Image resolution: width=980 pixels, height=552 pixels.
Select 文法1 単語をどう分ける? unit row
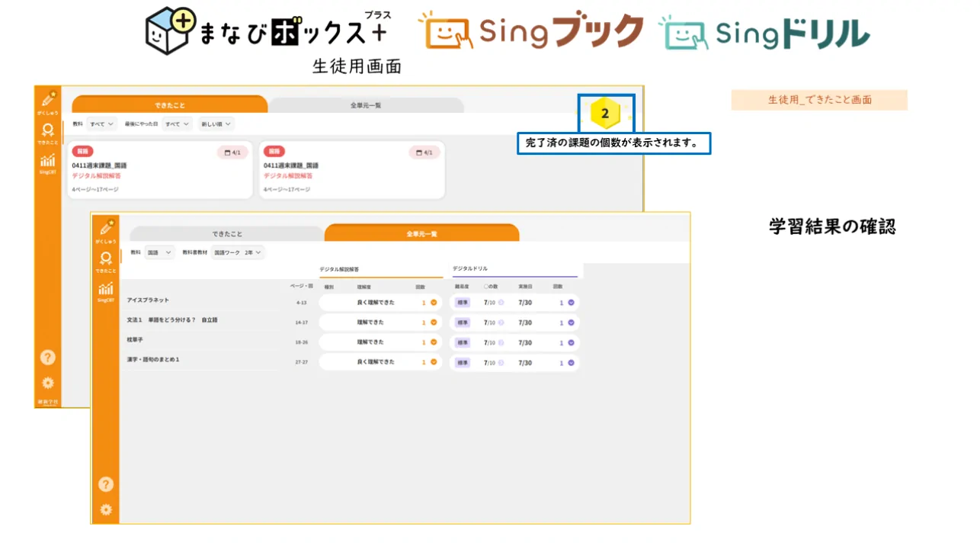pyautogui.click(x=172, y=320)
